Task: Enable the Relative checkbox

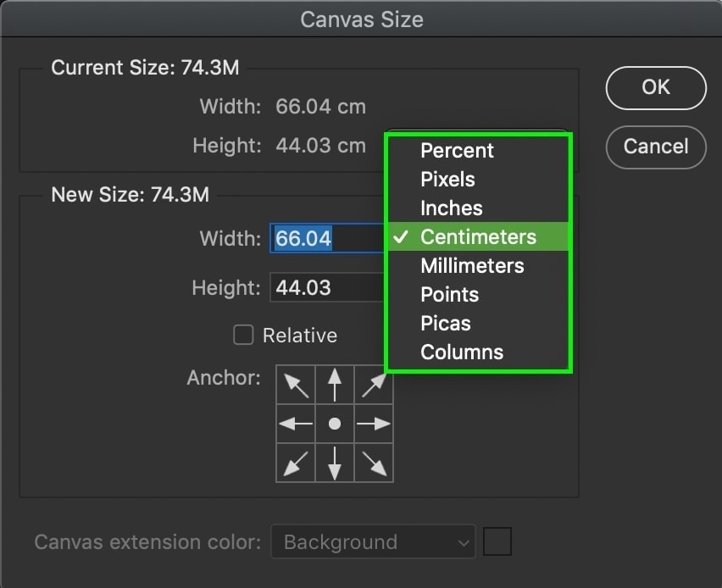Action: 243,335
